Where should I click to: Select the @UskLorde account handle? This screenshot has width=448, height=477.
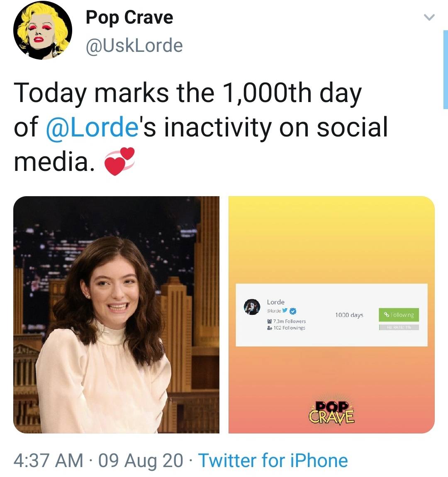point(133,46)
